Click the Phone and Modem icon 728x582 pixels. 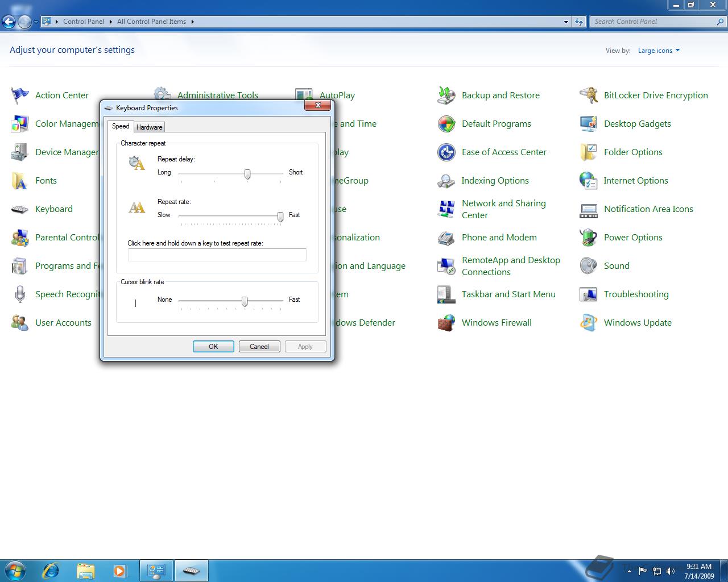[446, 238]
